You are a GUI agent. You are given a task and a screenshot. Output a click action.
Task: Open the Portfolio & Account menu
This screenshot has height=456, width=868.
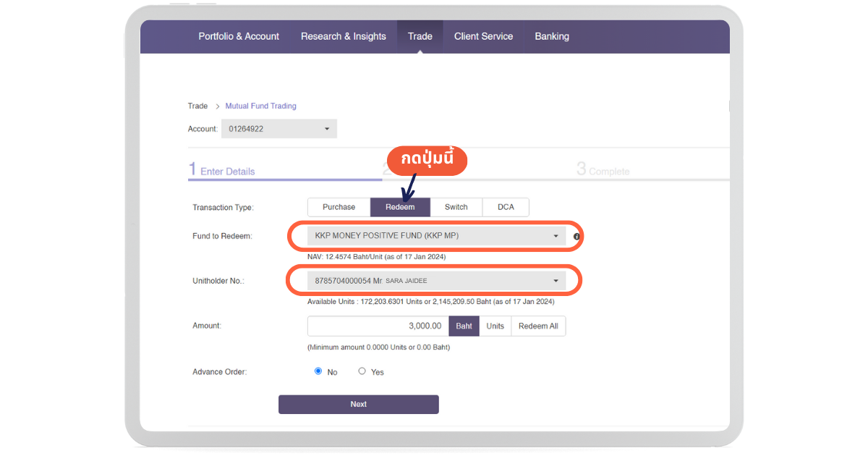tap(239, 36)
